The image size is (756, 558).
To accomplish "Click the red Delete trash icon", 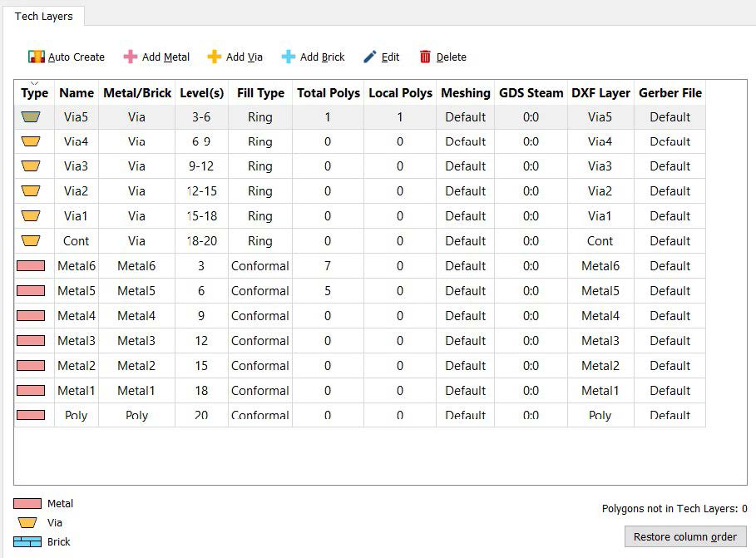I will pyautogui.click(x=425, y=57).
